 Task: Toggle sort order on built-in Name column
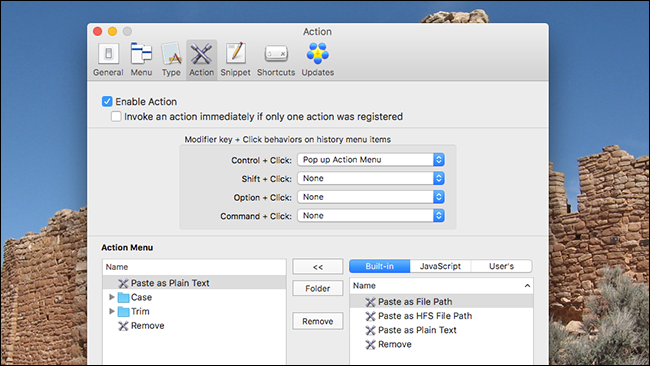(441, 286)
